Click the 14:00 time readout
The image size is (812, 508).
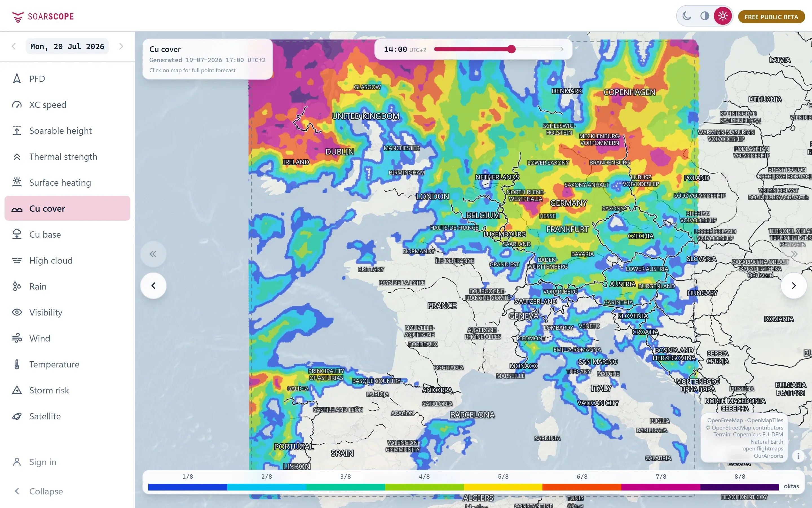click(x=395, y=49)
